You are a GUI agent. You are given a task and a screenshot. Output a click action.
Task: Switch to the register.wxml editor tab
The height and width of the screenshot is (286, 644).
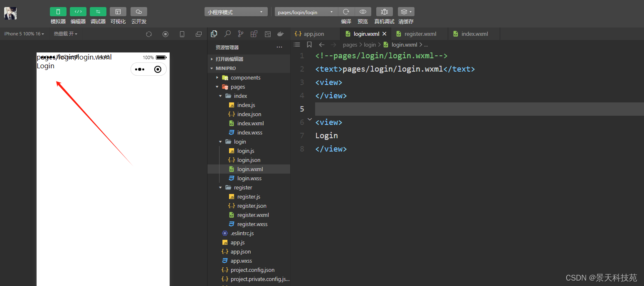[420, 34]
